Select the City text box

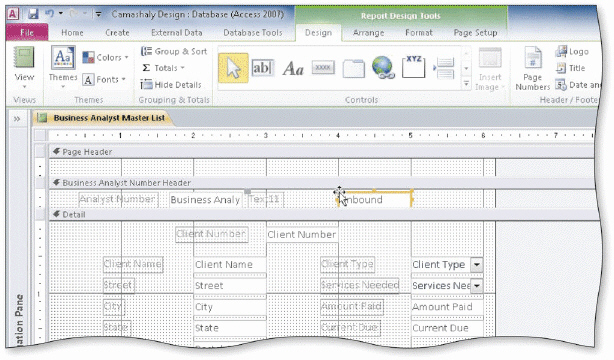[x=229, y=307]
